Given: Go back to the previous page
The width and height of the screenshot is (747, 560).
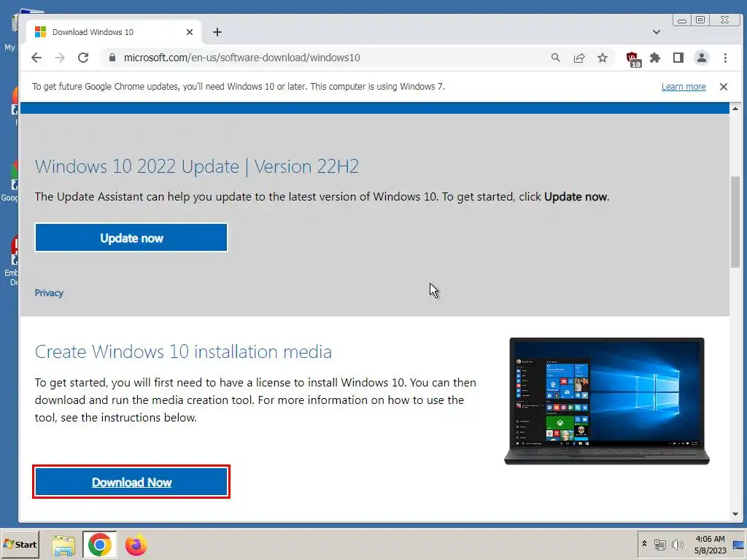Looking at the screenshot, I should [36, 58].
